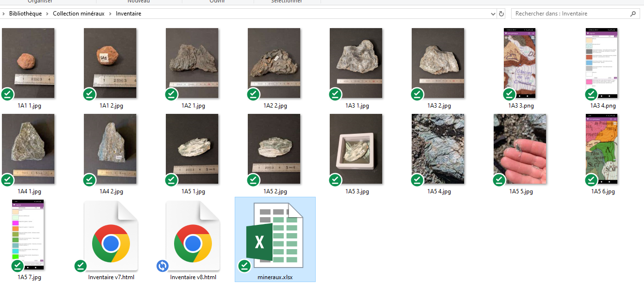Select the 1A3 3.png map thumbnail
The width and height of the screenshot is (644, 300).
tap(521, 63)
